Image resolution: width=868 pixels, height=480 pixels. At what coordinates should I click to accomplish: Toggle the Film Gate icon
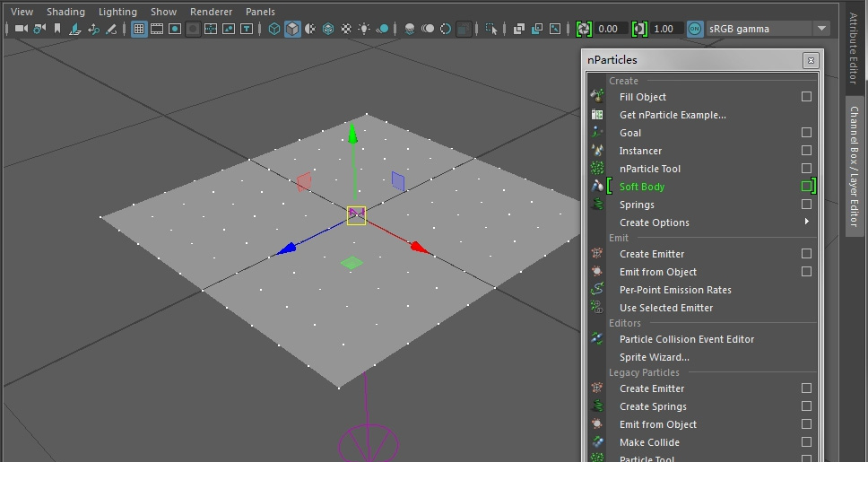point(157,29)
